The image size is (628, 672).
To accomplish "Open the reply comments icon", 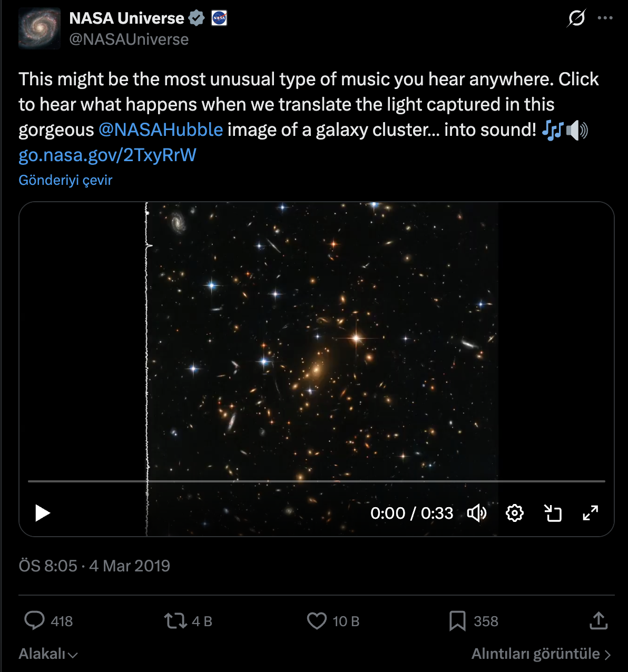I will [35, 621].
